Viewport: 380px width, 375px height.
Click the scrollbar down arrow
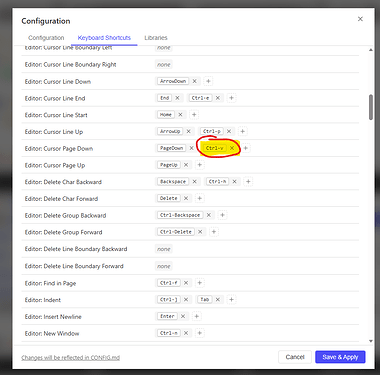(371, 341)
